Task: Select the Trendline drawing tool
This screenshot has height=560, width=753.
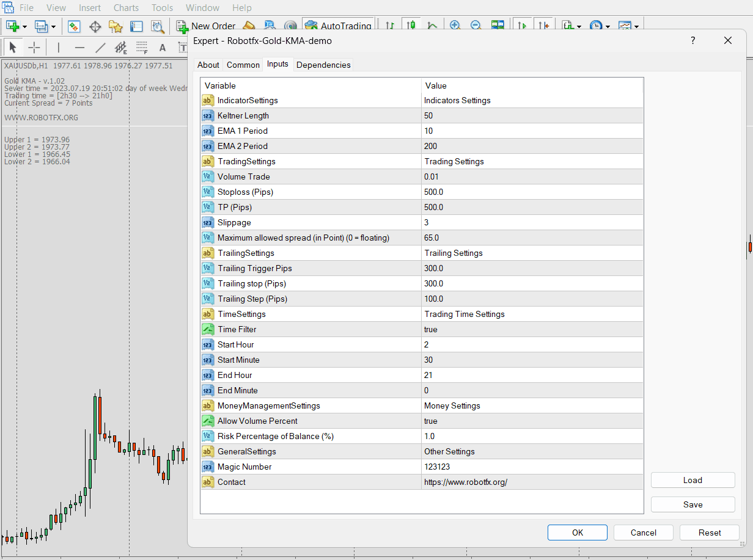Action: [100, 48]
